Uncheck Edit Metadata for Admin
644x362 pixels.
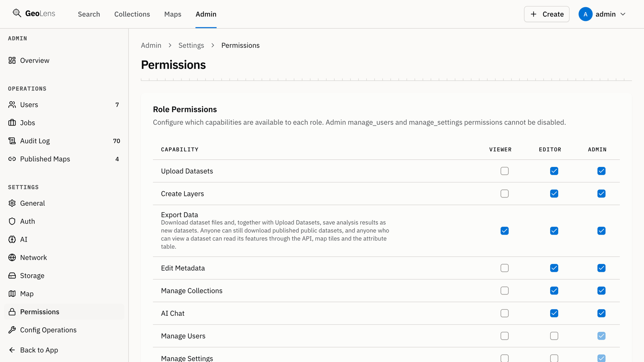click(x=601, y=268)
